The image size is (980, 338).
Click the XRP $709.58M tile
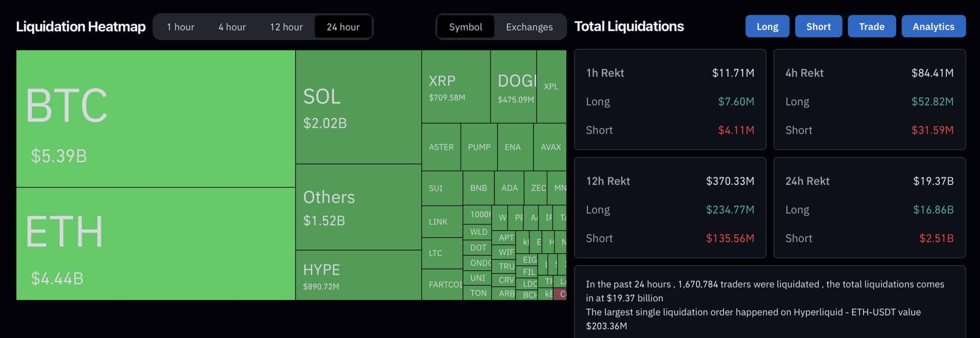(456, 87)
